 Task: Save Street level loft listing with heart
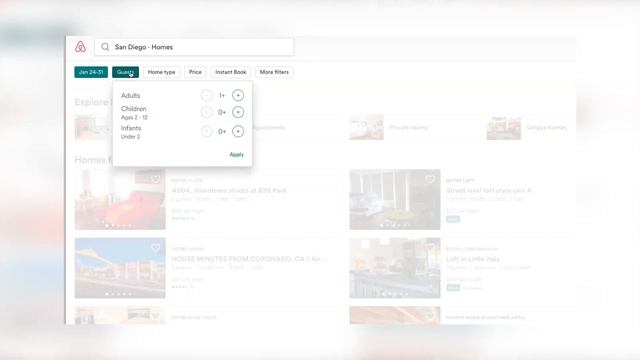pos(430,179)
